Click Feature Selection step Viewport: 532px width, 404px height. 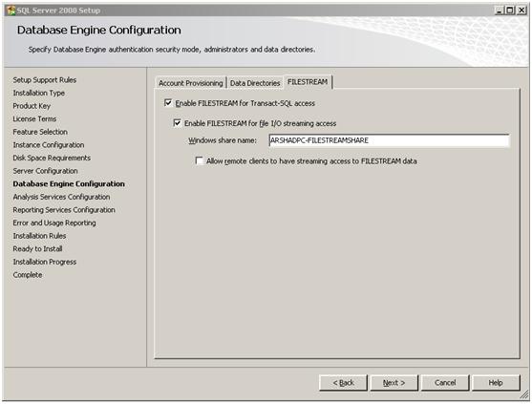pos(40,132)
